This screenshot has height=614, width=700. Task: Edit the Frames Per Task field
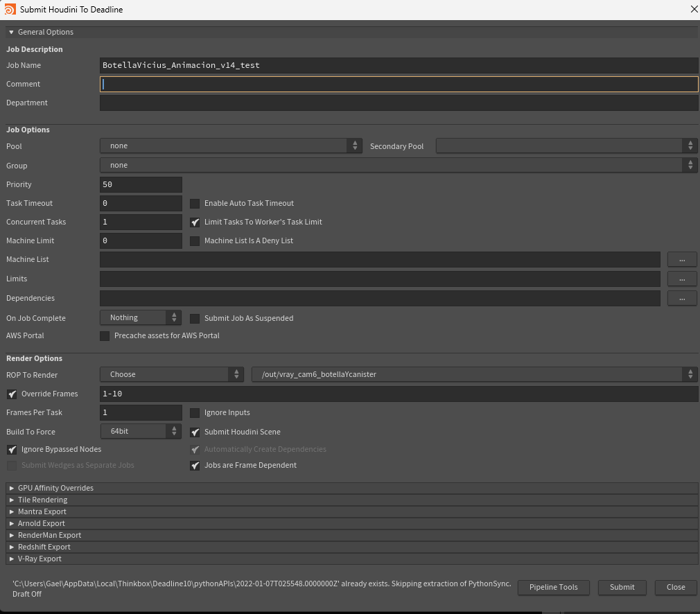(141, 412)
